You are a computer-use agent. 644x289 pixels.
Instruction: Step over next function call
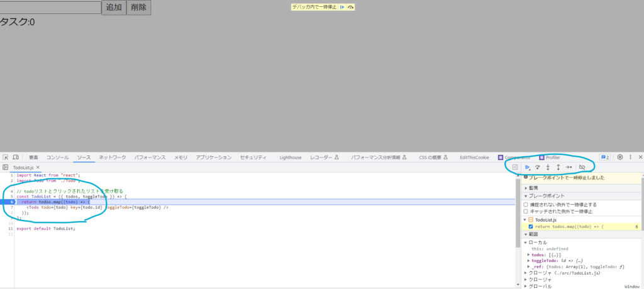pyautogui.click(x=537, y=167)
